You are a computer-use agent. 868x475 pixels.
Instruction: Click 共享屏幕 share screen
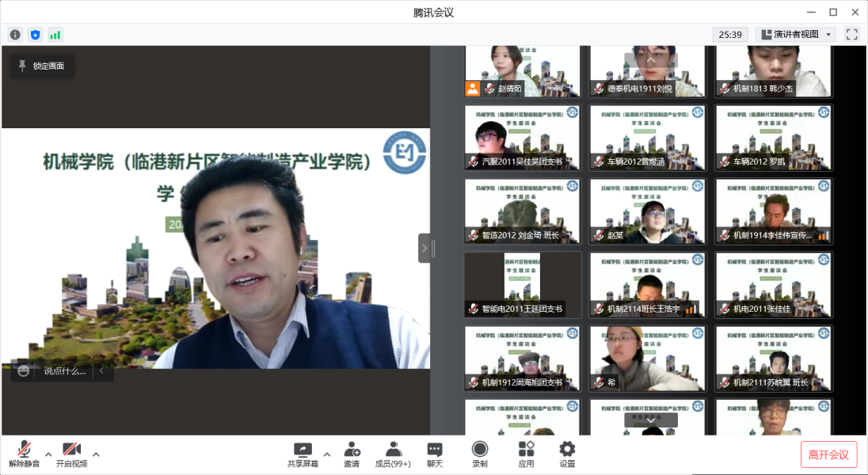(303, 454)
